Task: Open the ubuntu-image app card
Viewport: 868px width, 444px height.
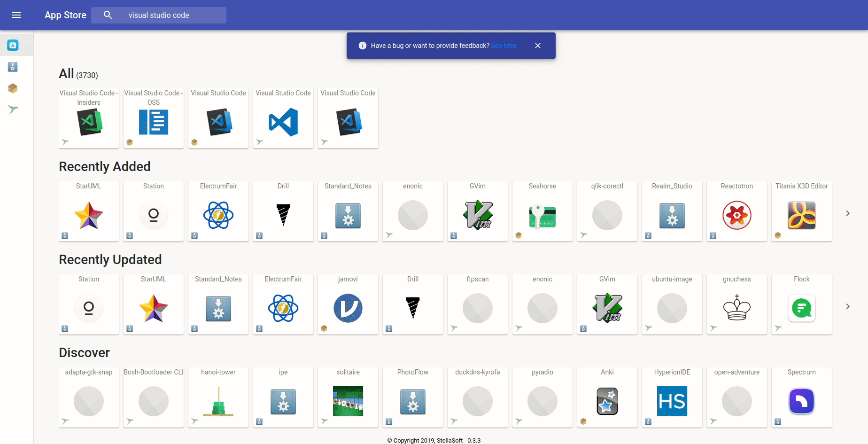Action: click(x=672, y=304)
